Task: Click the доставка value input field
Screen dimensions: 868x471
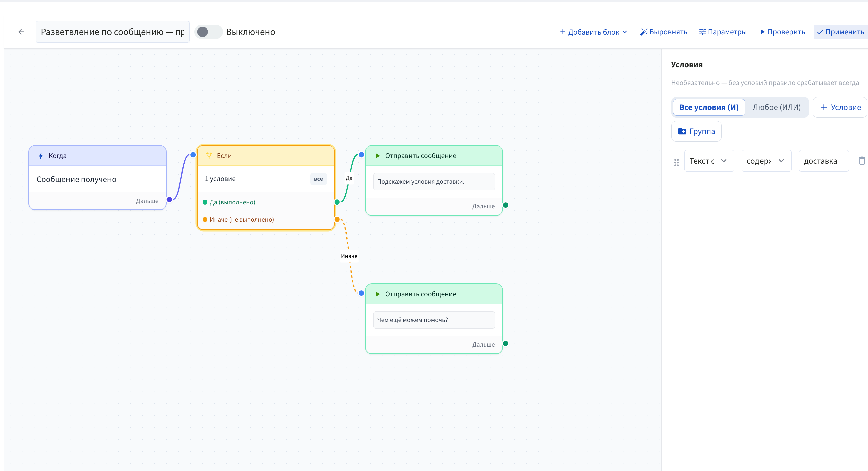Action: [824, 161]
